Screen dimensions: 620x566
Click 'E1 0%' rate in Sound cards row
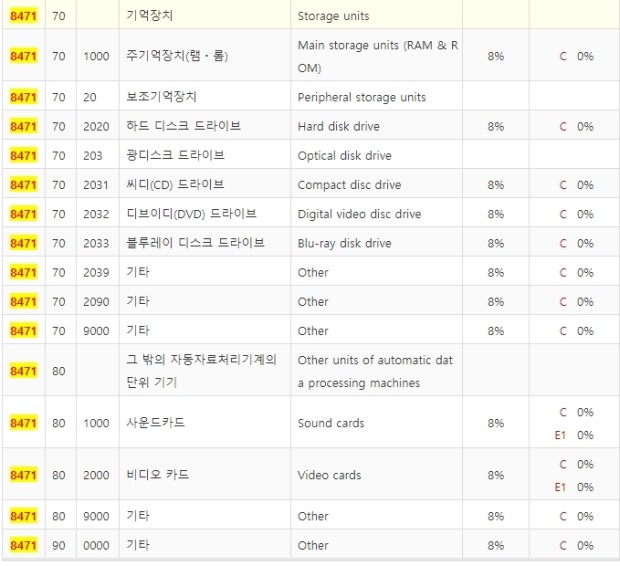tap(574, 435)
